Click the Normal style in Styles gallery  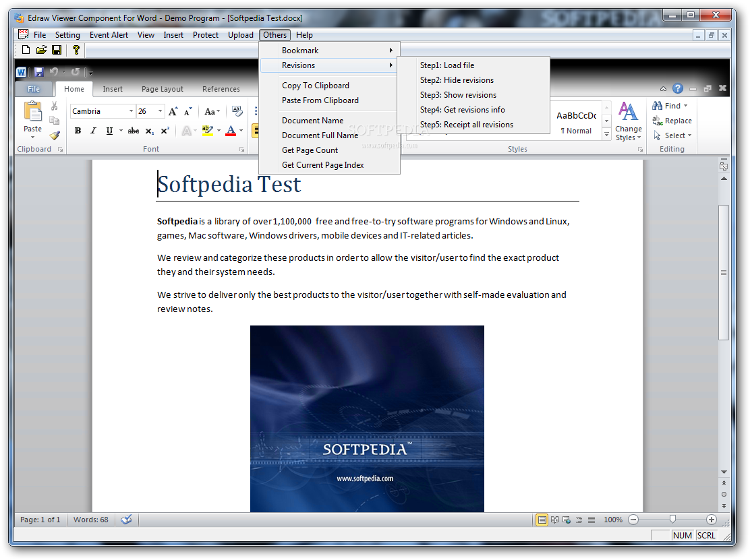pos(577,122)
